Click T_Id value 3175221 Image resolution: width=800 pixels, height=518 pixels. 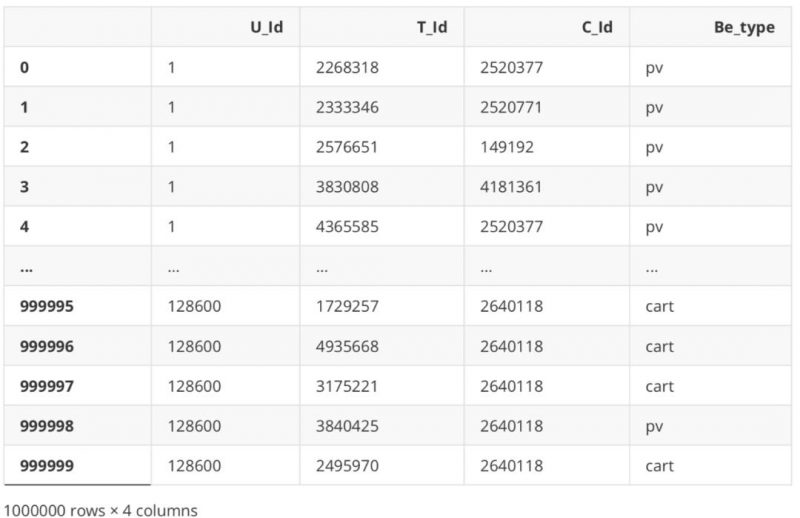(347, 386)
